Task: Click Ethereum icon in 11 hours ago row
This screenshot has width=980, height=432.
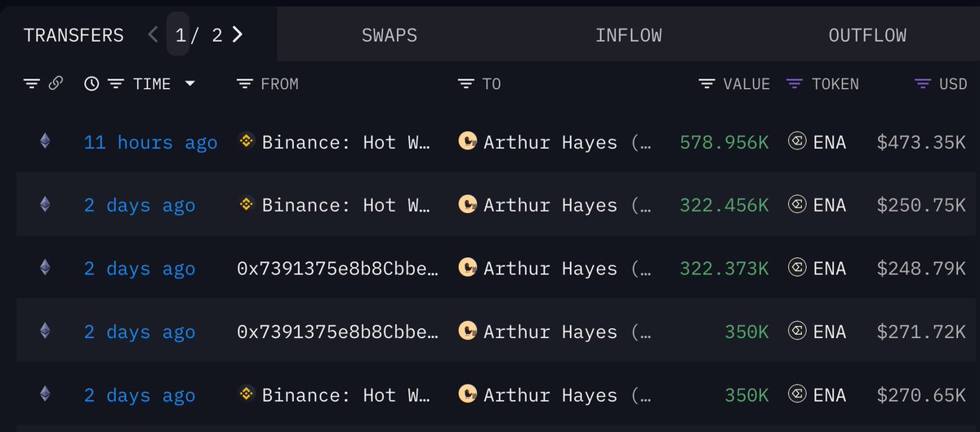Action: (x=45, y=141)
